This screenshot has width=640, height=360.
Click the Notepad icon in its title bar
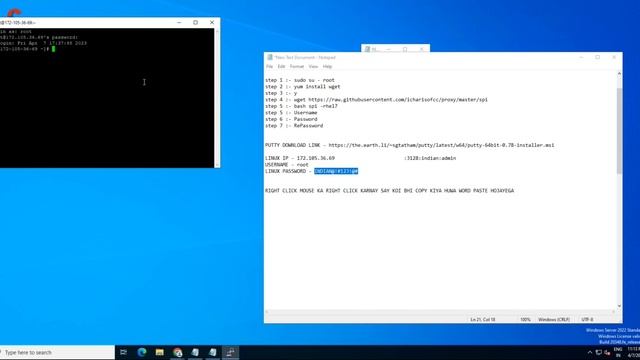270,58
